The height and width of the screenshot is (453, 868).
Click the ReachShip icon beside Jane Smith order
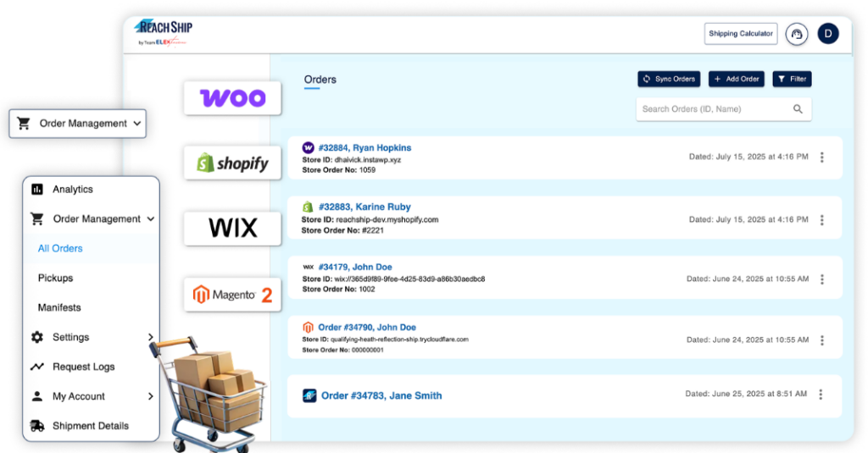309,395
